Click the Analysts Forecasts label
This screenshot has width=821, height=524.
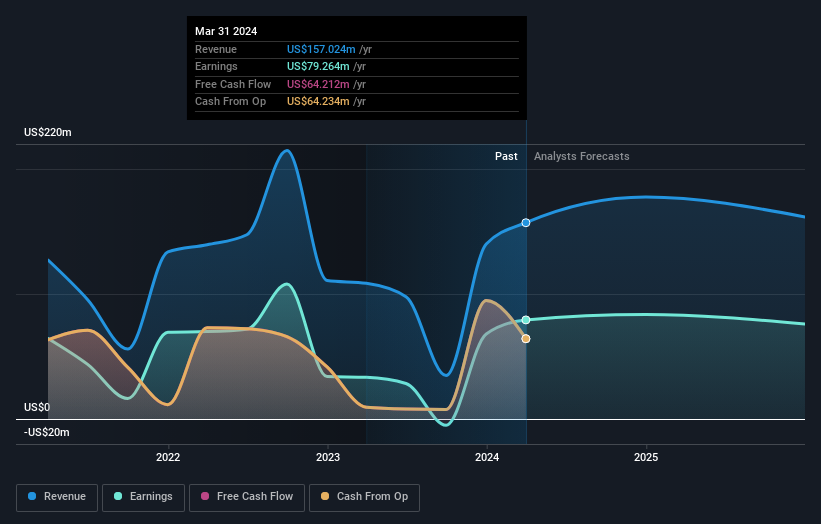(582, 156)
